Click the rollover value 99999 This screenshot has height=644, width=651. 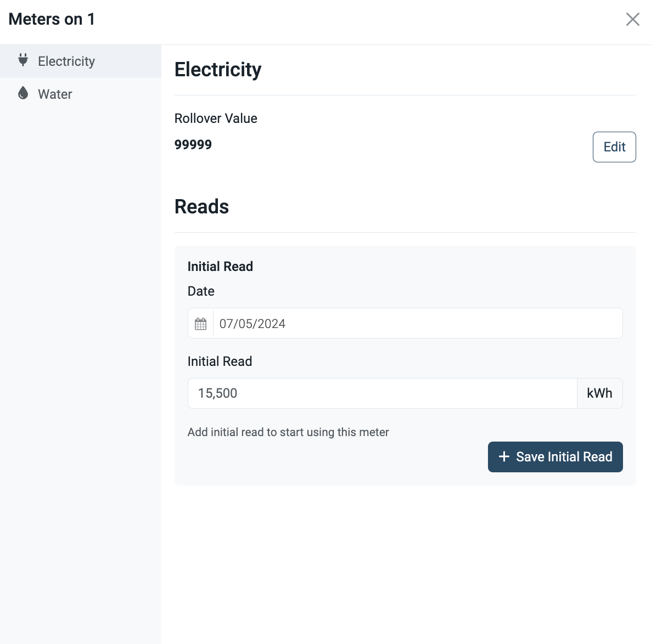coord(193,145)
